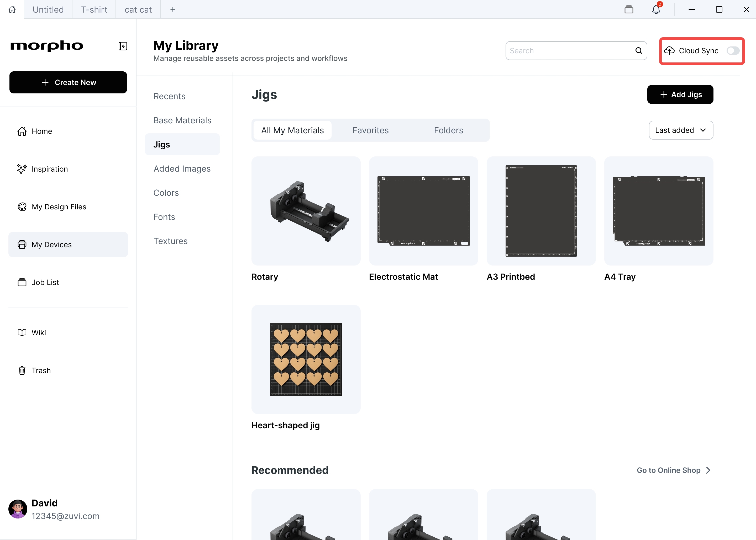Click the My Devices printer icon
Screen dimensions: 756x540
(x=22, y=244)
